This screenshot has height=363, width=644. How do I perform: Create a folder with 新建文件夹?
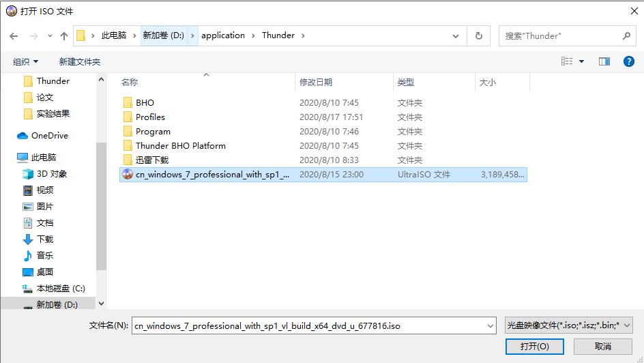point(80,61)
